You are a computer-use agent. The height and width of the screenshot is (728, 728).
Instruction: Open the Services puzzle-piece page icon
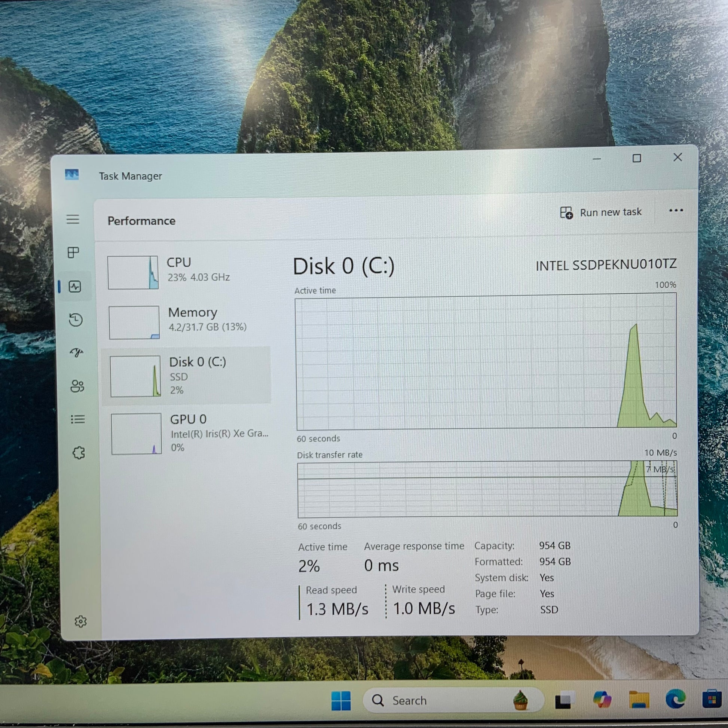(79, 453)
